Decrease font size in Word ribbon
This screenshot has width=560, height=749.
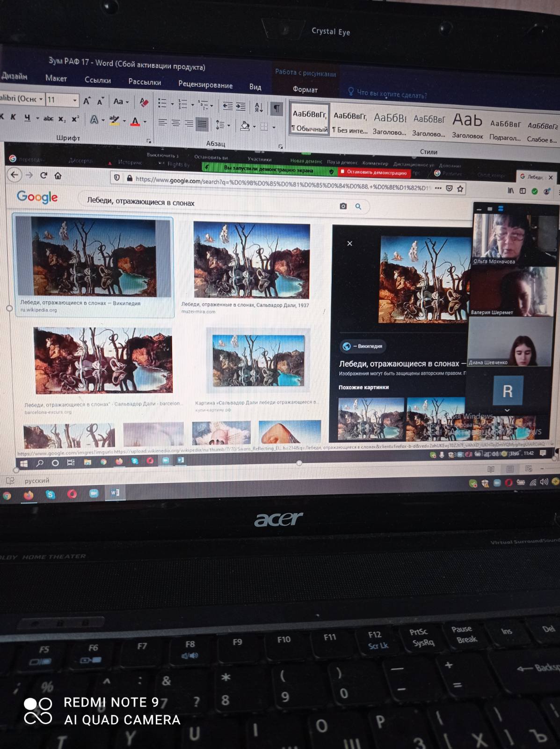100,101
